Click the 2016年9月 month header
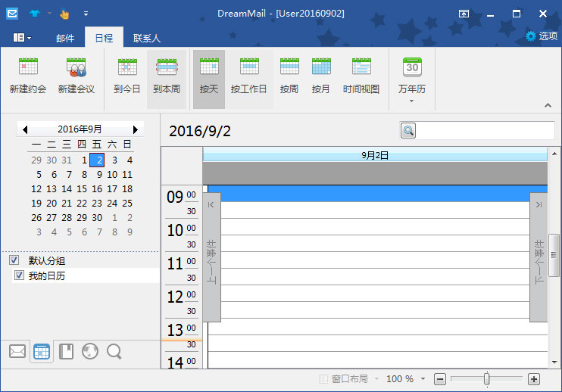562x392 pixels. (80, 129)
